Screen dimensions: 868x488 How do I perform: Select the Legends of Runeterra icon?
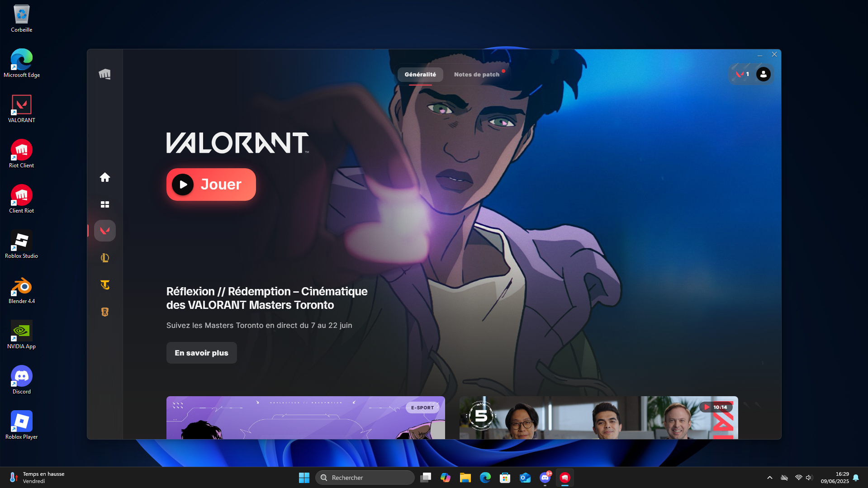105,312
